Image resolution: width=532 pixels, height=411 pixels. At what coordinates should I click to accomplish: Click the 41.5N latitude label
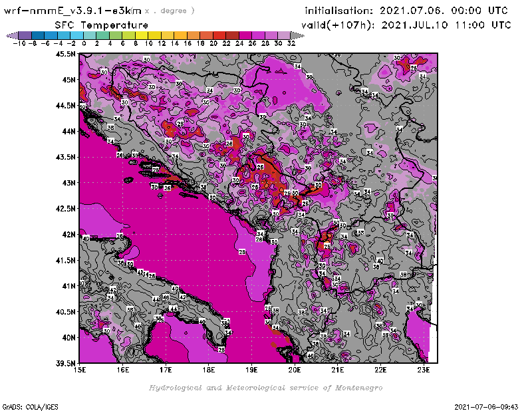pyautogui.click(x=65, y=260)
